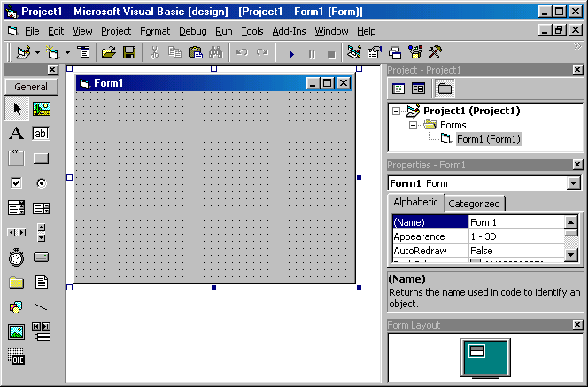Click the Save Project toolbar icon
Image resolution: width=588 pixels, height=387 pixels.
click(x=129, y=52)
